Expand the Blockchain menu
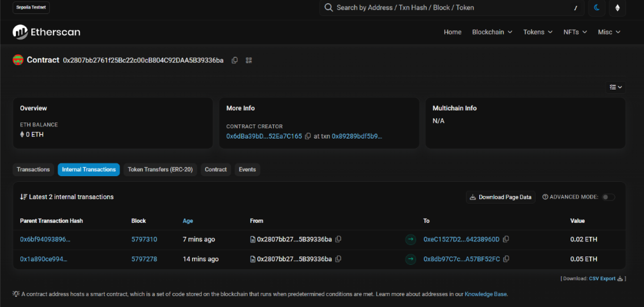The image size is (644, 307). click(x=492, y=32)
